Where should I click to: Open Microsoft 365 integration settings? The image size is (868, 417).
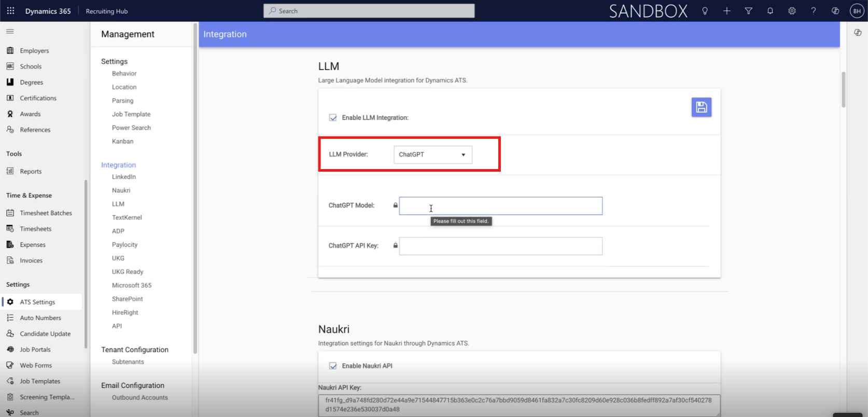click(x=132, y=285)
